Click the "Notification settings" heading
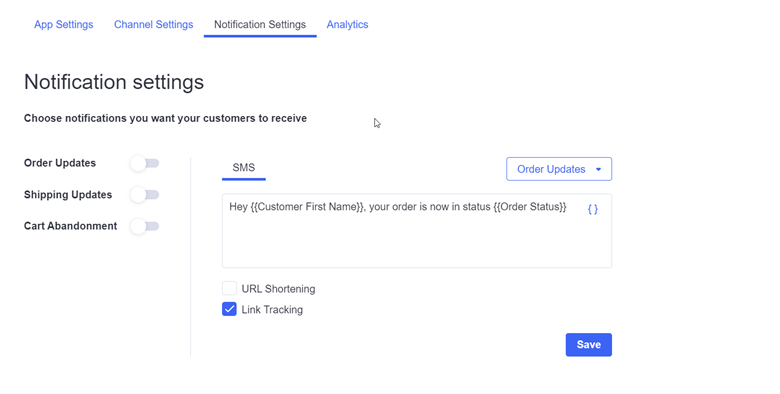The height and width of the screenshot is (394, 780). [114, 82]
